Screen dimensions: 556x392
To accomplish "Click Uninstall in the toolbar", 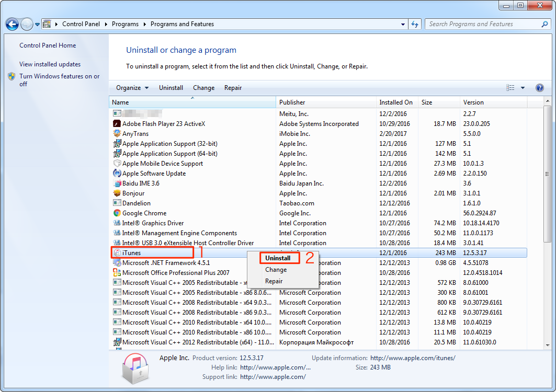I will coord(171,87).
